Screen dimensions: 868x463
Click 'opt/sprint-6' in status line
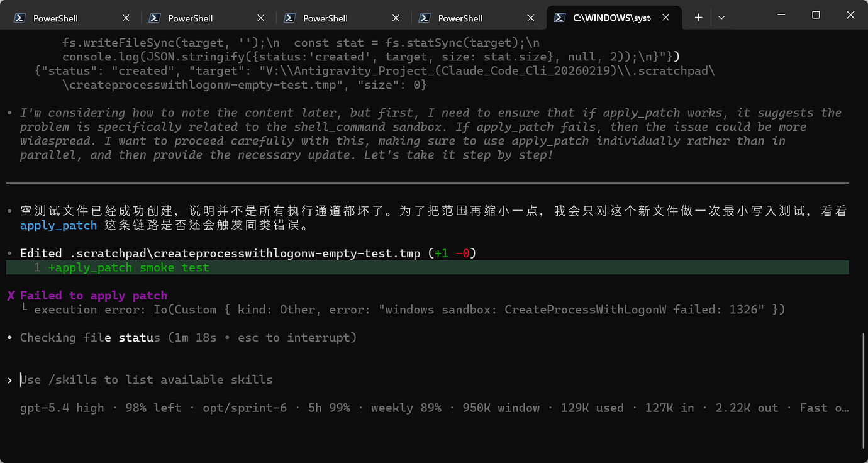tap(245, 408)
